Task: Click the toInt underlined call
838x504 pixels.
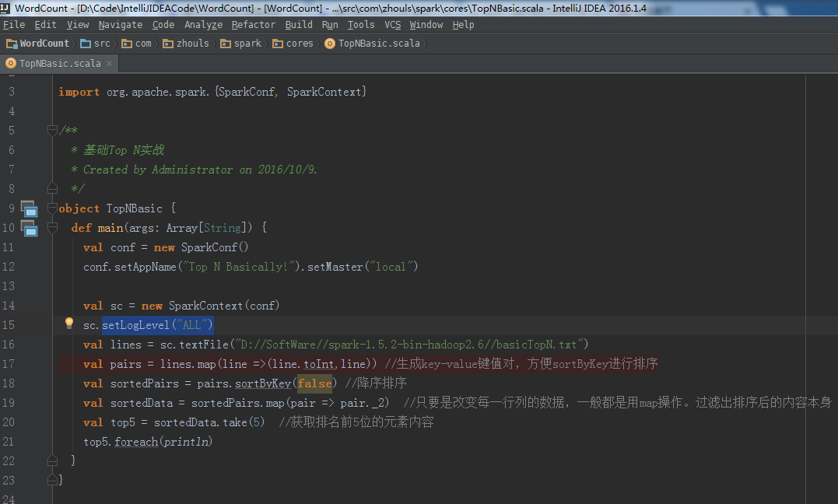Action: coord(318,364)
